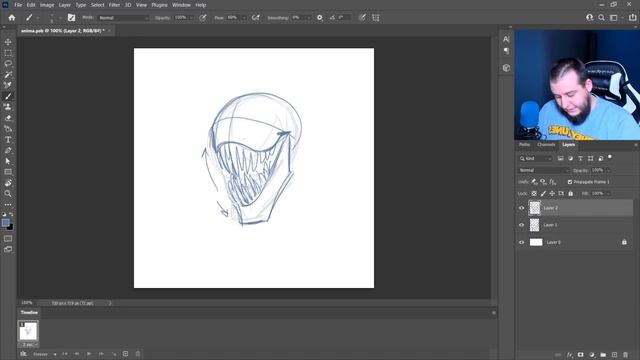The width and height of the screenshot is (640, 360).
Task: Select the Hand tool
Action: coord(8,183)
